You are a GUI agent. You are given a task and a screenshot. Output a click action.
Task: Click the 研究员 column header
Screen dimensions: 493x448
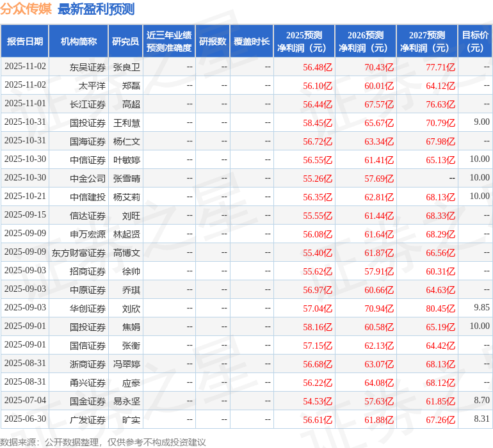pos(125,42)
